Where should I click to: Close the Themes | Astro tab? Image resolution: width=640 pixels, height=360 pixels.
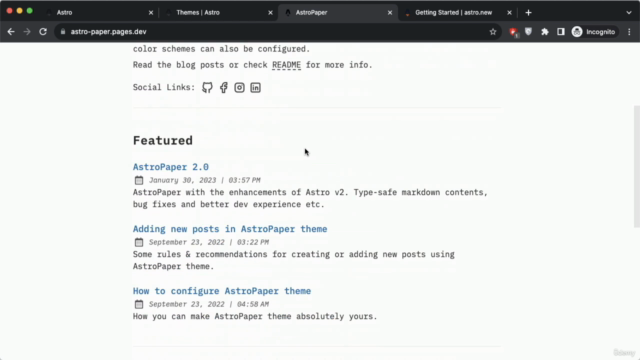pos(270,13)
